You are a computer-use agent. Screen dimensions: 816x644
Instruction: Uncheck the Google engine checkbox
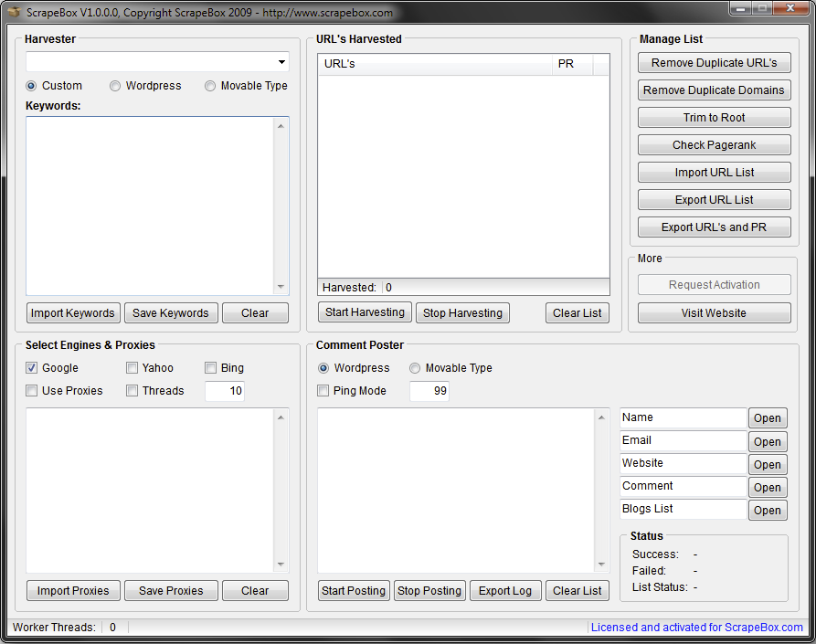coord(32,368)
